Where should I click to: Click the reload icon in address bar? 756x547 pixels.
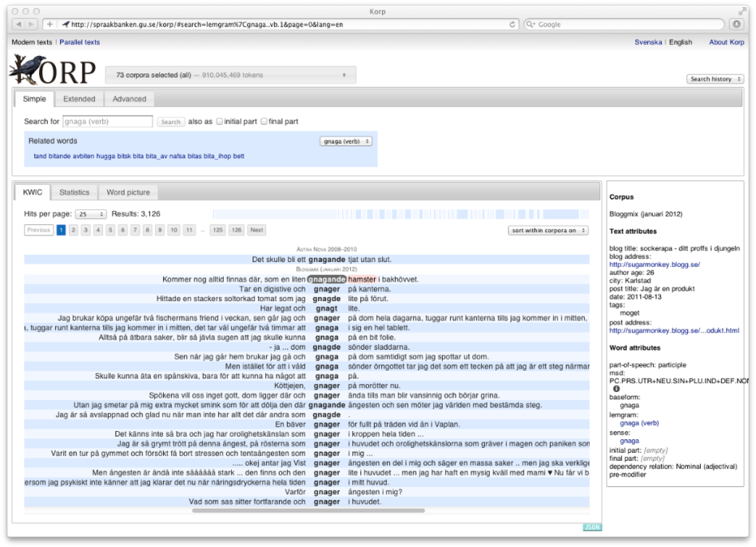coord(512,24)
